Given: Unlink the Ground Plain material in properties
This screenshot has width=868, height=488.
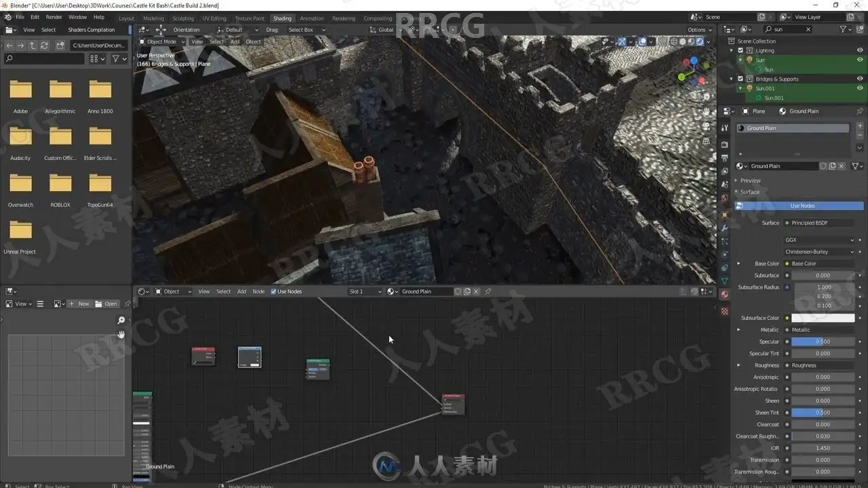Looking at the screenshot, I should tap(842, 166).
